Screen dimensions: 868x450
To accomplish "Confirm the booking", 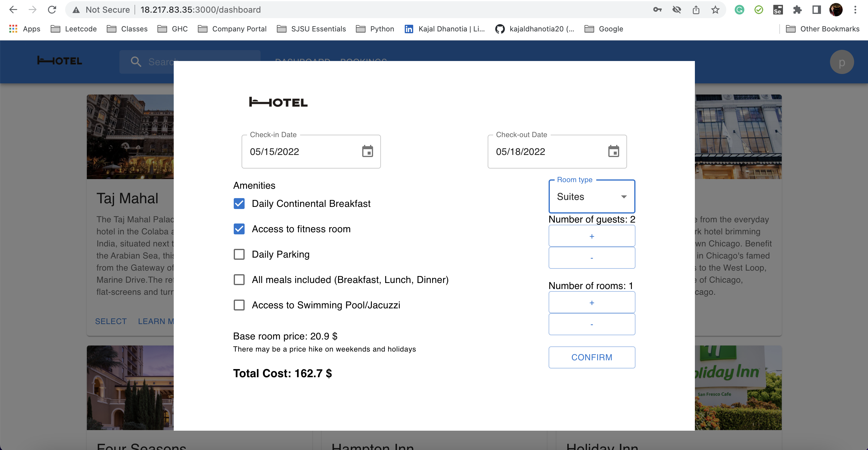I will click(591, 357).
